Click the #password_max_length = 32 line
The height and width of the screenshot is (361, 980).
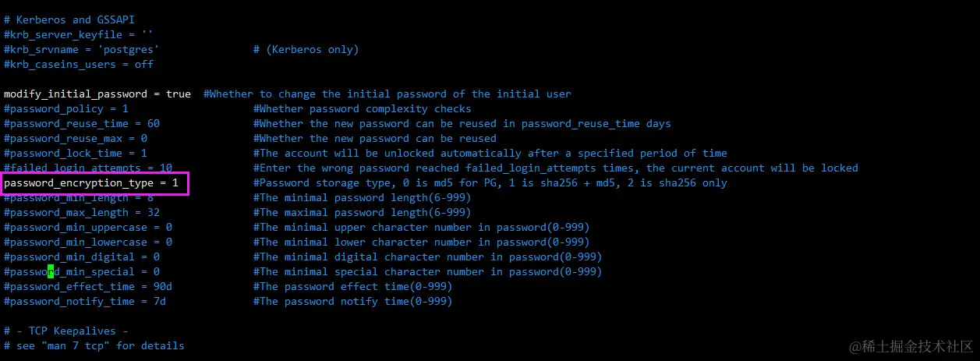82,213
